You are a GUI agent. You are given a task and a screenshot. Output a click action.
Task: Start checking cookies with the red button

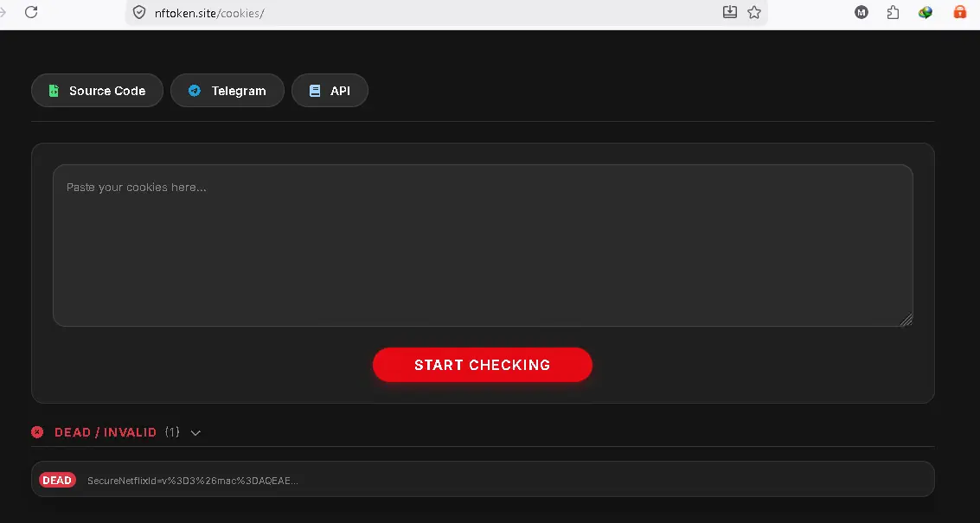click(x=483, y=365)
